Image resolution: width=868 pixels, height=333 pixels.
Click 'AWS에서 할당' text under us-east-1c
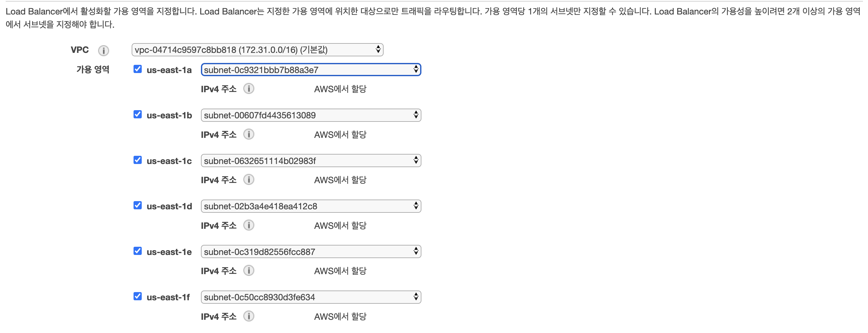pyautogui.click(x=340, y=180)
